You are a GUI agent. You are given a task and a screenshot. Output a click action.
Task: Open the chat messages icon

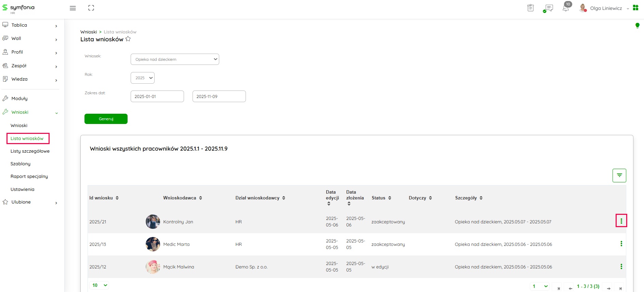coord(549,8)
